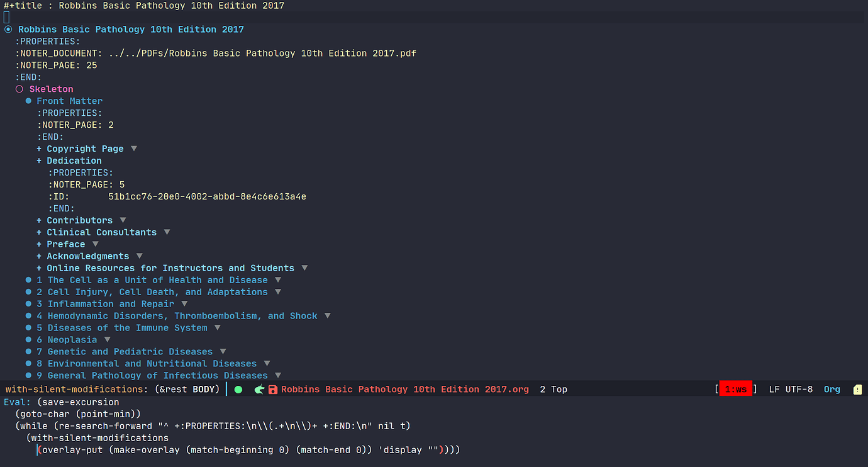Click the bullet beside 5 Diseases of the Immune System
The image size is (868, 467).
(x=28, y=327)
